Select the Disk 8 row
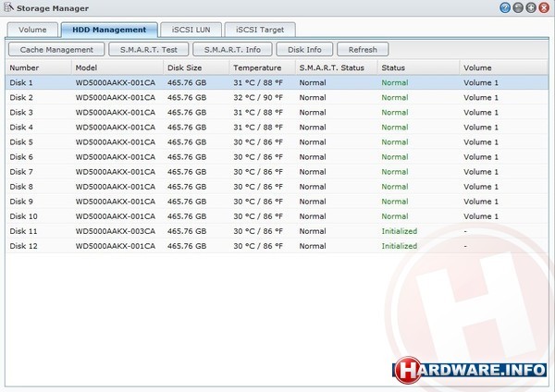Viewport: 555px width, 392px height. (277, 187)
